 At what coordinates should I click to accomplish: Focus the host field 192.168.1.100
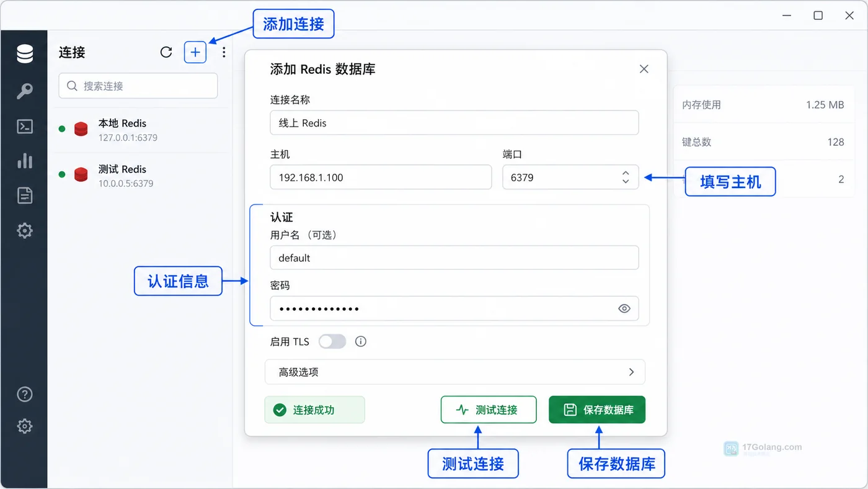click(381, 177)
